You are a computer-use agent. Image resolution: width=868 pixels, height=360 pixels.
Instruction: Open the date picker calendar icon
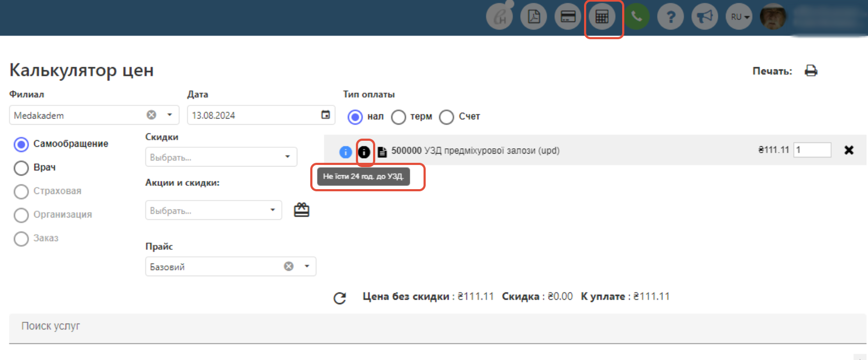[325, 115]
